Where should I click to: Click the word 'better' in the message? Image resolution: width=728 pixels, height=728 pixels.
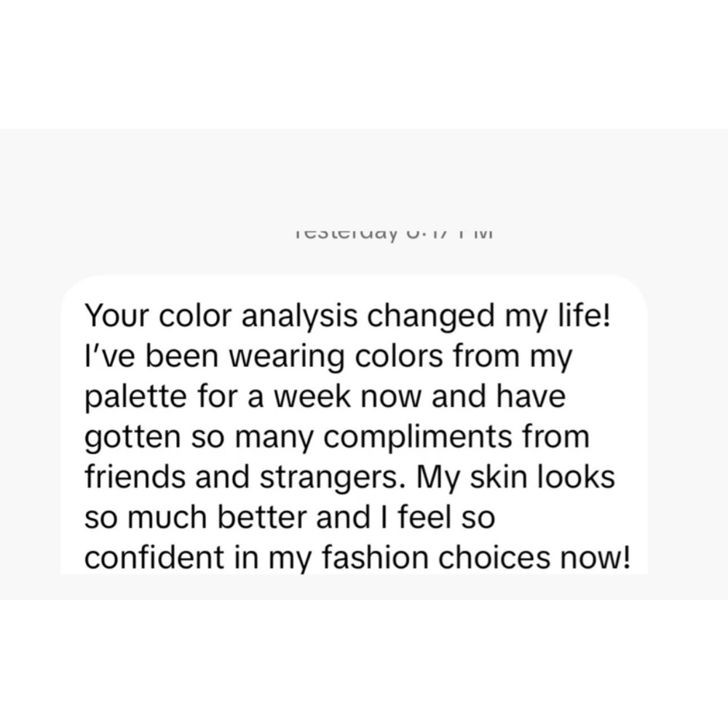(262, 518)
